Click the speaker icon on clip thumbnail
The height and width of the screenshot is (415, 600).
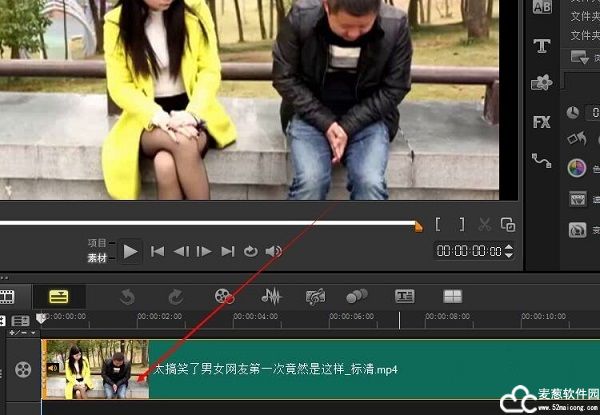pos(53,368)
